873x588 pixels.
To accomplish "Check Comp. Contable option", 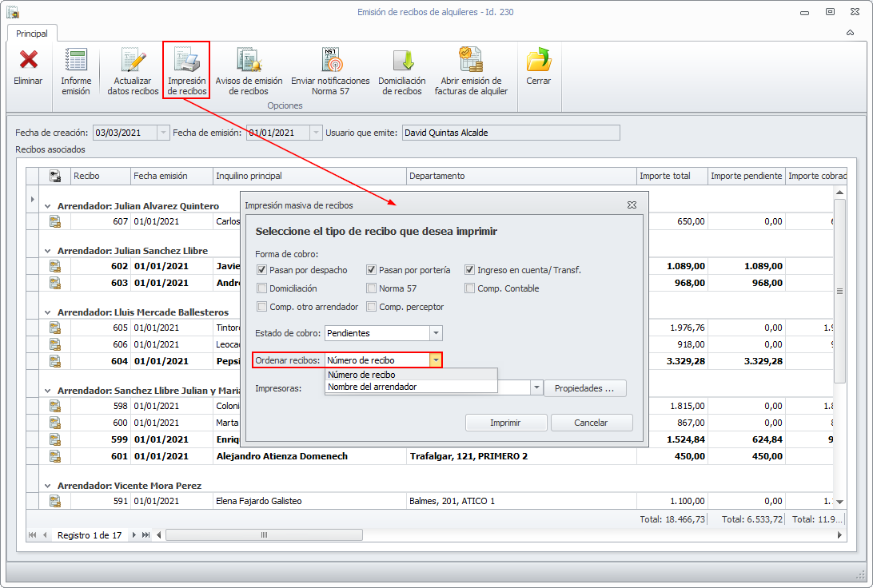I will [469, 288].
